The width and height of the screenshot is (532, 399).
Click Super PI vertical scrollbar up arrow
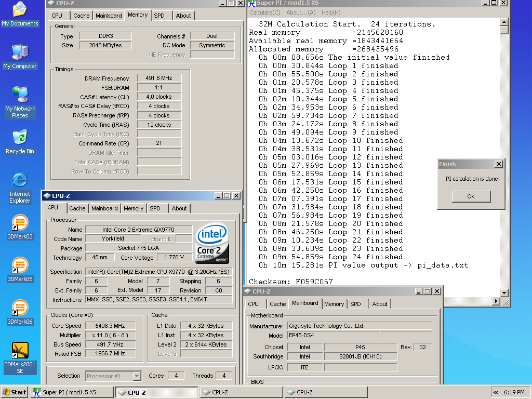tap(504, 22)
